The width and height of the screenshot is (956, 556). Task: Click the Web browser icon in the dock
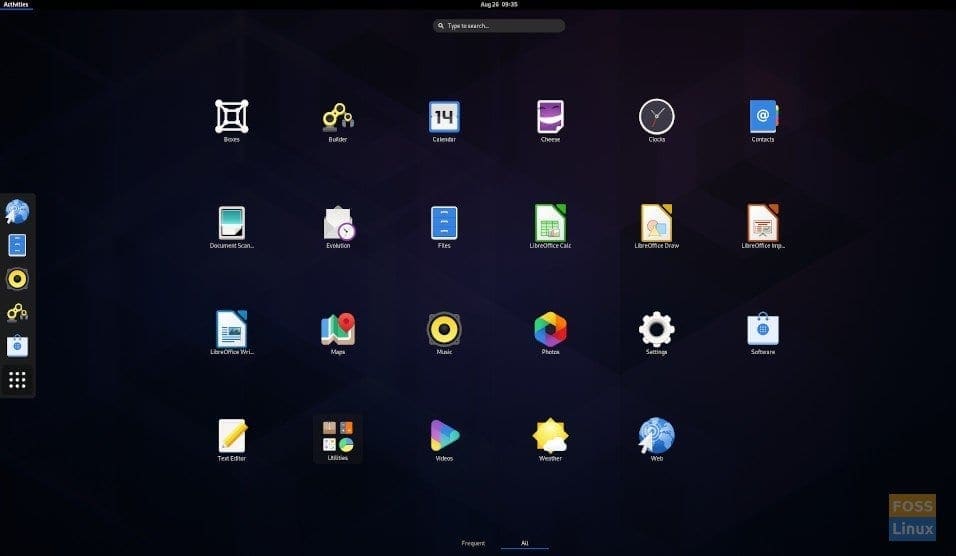17,212
